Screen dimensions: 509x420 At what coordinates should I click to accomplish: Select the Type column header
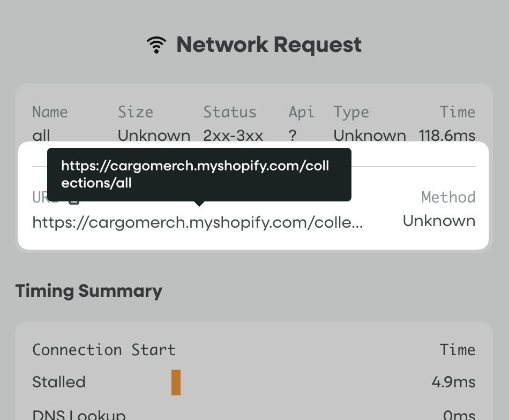click(x=351, y=112)
